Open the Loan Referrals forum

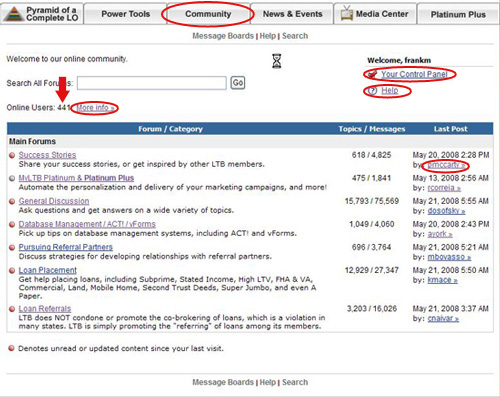[x=45, y=309]
